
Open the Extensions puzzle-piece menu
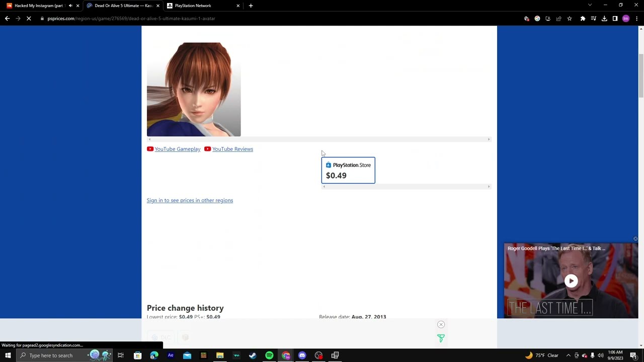(x=583, y=19)
